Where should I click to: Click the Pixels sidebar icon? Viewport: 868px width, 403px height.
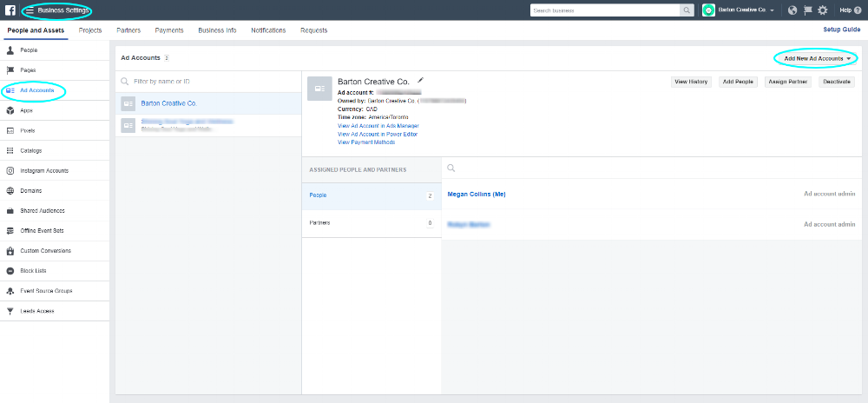coord(10,130)
